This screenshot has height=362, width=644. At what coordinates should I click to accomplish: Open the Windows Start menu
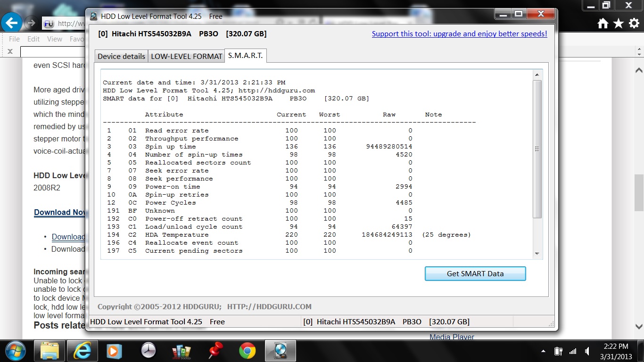tap(16, 351)
